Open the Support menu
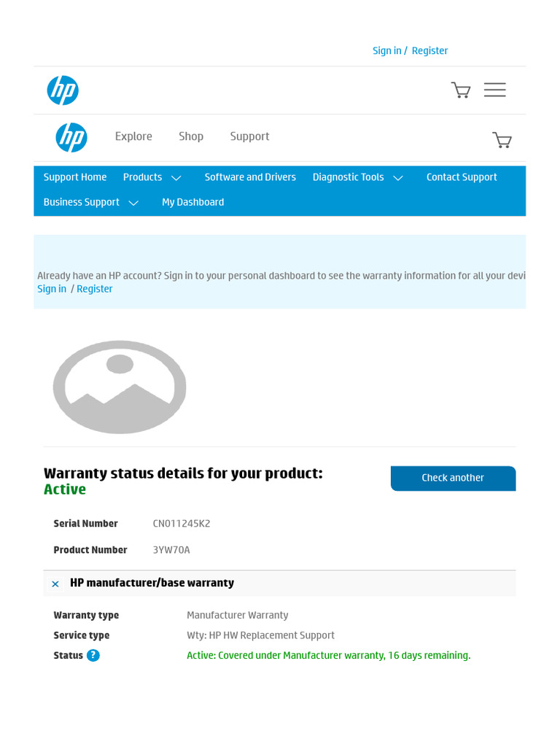Screen dimensions: 560x747 point(249,136)
